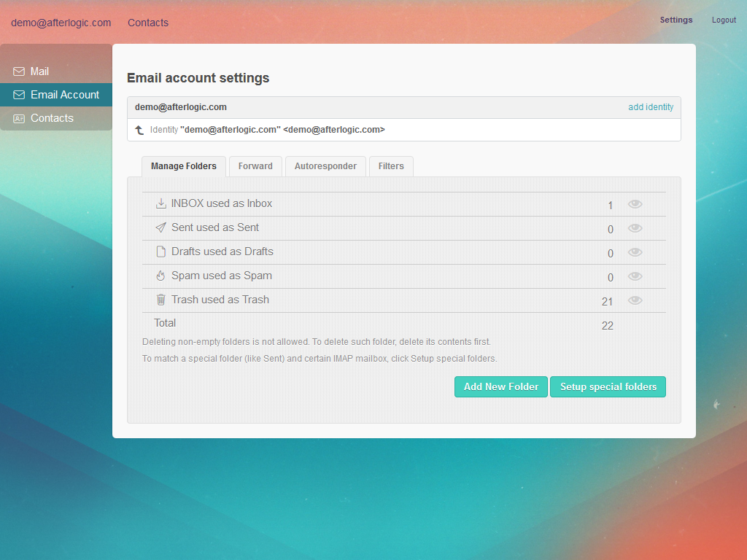Open Settings from the top bar

tap(676, 20)
